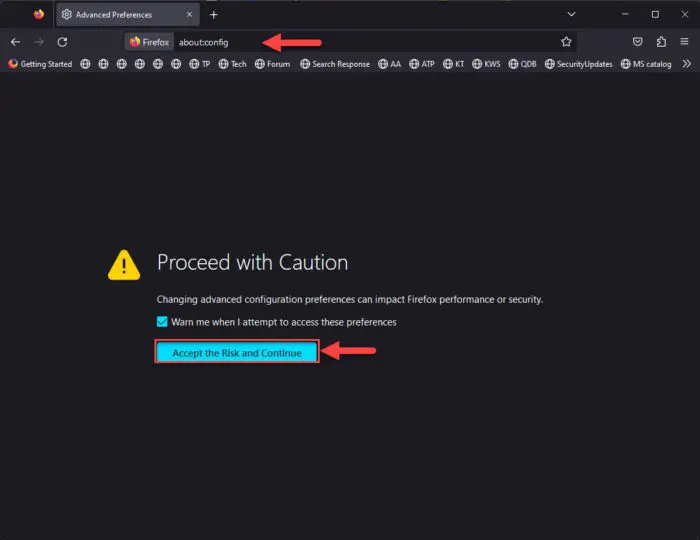Open the Getting Started bookmark
The height and width of the screenshot is (540, 700).
pyautogui.click(x=40, y=64)
